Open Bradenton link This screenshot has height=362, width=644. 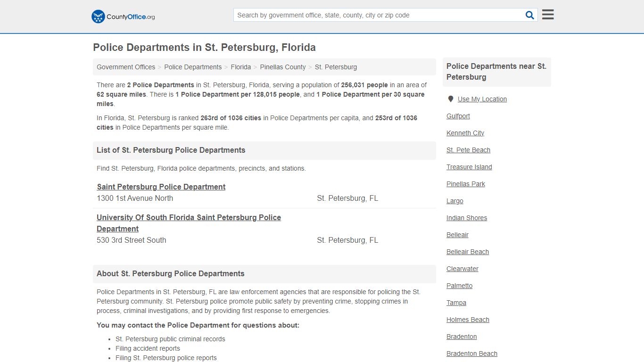tap(462, 337)
